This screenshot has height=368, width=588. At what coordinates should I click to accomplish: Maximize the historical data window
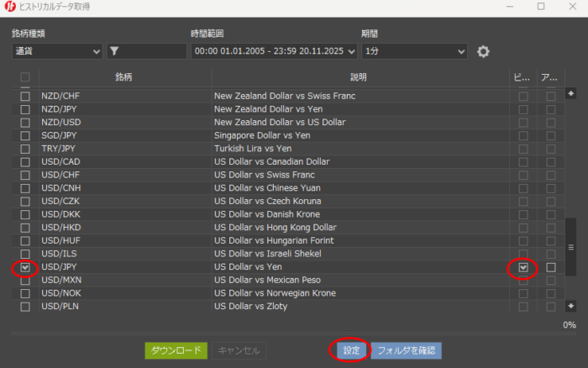click(x=541, y=7)
